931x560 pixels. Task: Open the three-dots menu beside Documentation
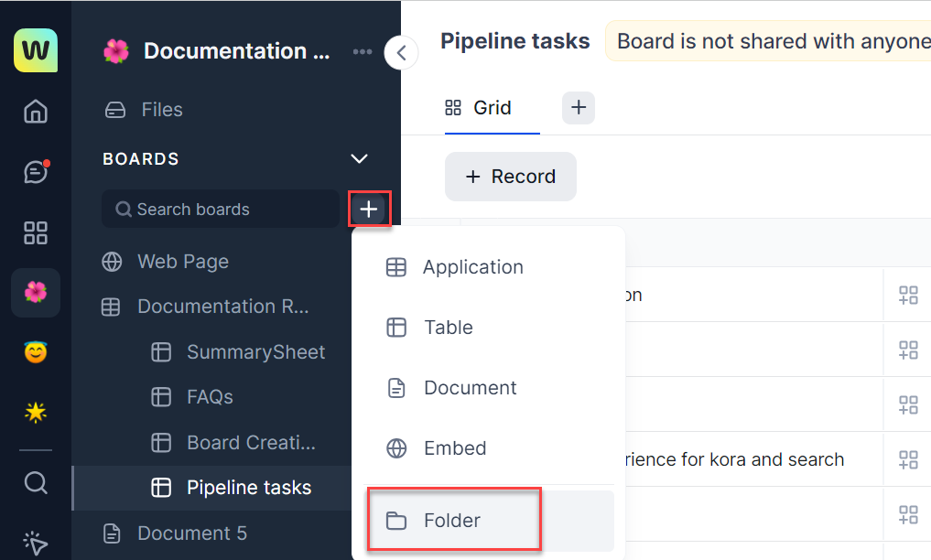(363, 51)
